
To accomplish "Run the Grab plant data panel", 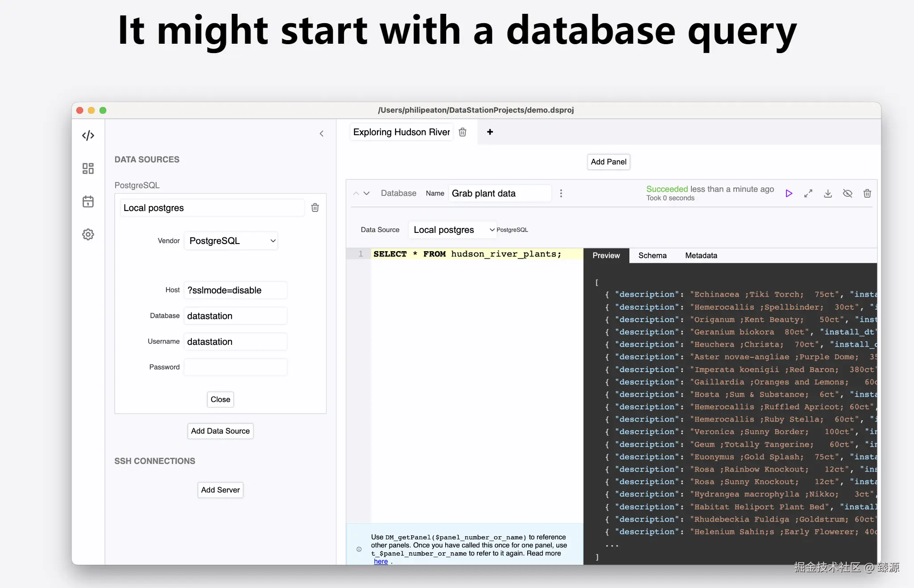I will (789, 194).
